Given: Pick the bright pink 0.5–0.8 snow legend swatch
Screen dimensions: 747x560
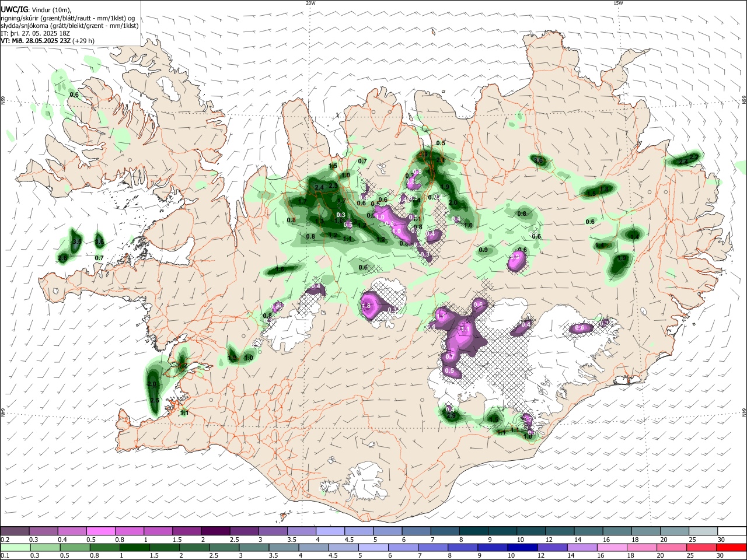Looking at the screenshot, I should tap(101, 531).
